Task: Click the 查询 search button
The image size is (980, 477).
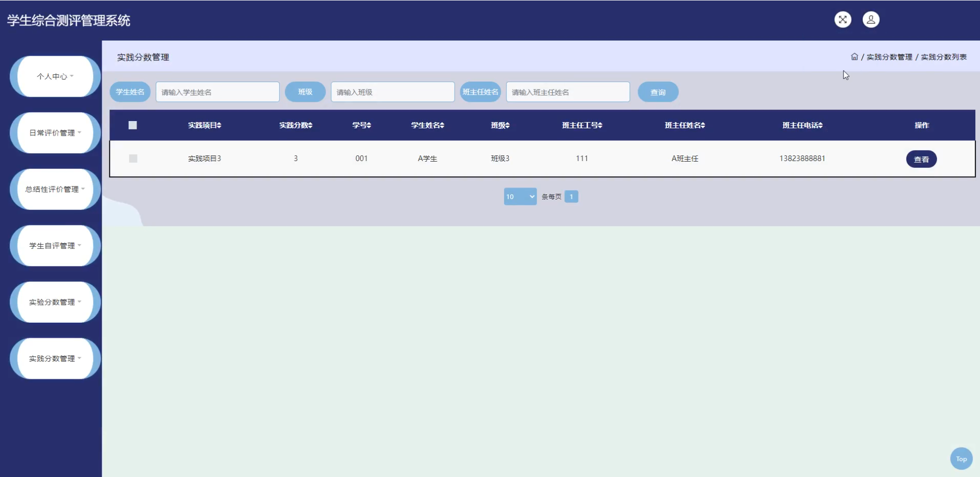Action: [x=658, y=92]
